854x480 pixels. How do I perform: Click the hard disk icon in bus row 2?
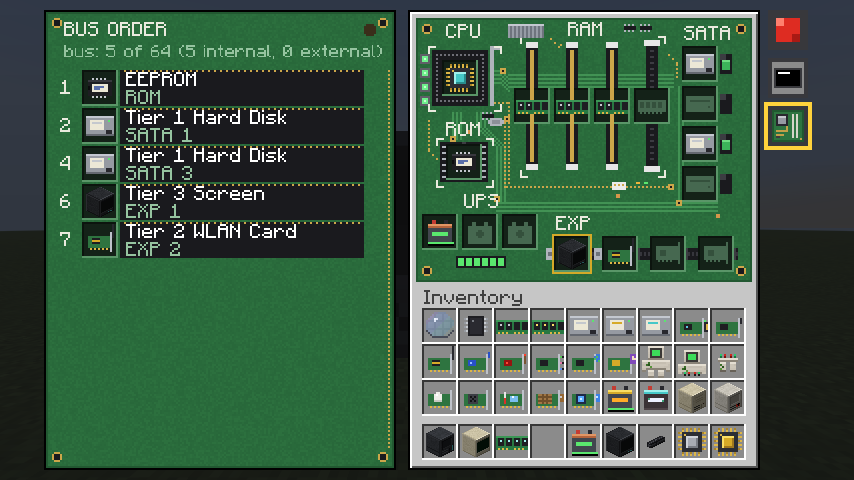click(x=99, y=126)
